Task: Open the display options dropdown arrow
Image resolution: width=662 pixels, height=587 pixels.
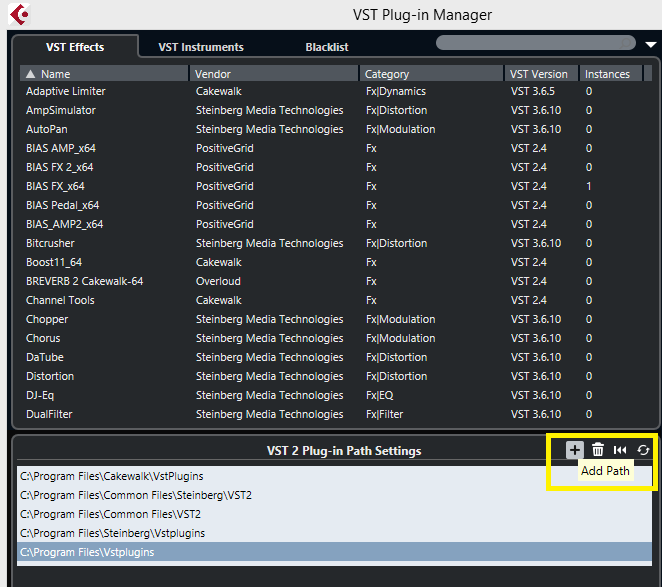Action: (651, 44)
